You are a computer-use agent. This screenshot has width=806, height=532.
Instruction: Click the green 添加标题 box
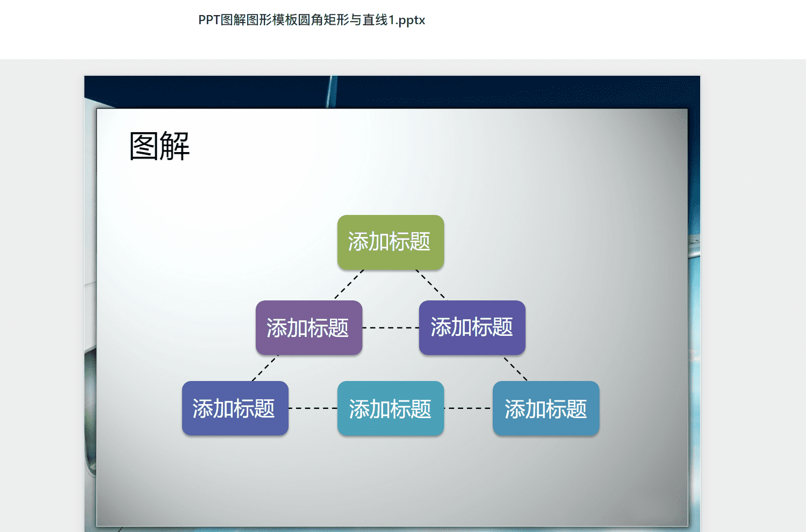[391, 242]
